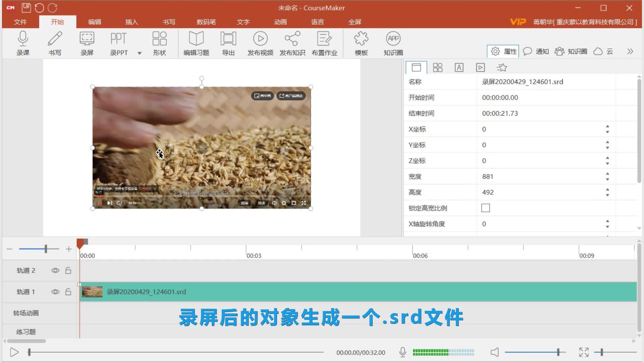Open the 录PPT dropdown arrow
The height and width of the screenshot is (362, 644).
[140, 53]
